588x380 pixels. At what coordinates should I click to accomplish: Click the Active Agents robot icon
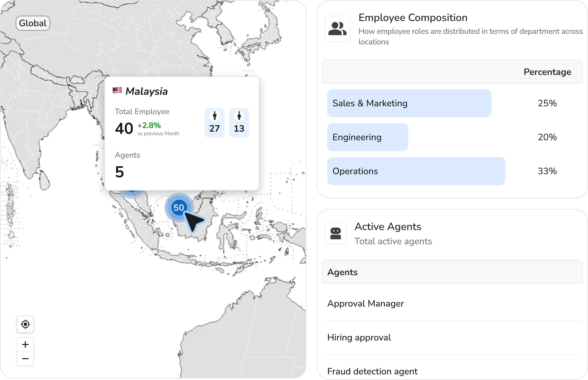pos(335,233)
